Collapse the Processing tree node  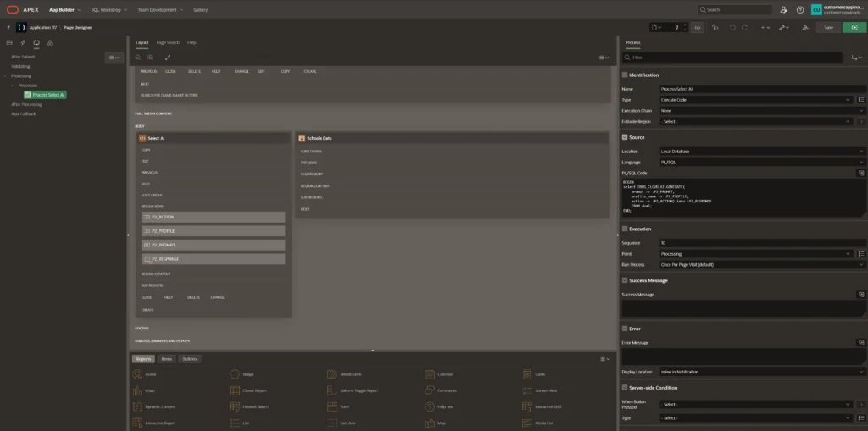coord(6,75)
